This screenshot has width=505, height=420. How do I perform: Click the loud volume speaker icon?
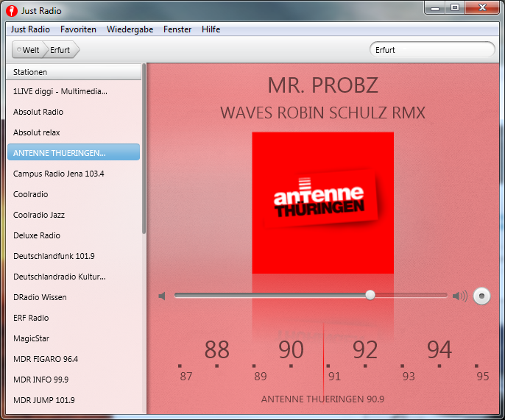click(459, 296)
